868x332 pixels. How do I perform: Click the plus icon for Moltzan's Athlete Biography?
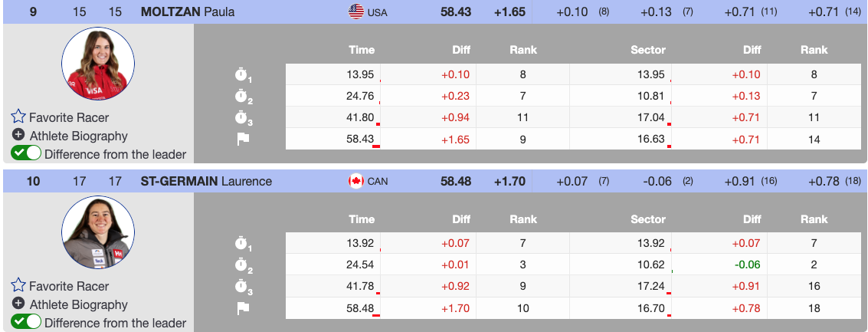pos(18,136)
